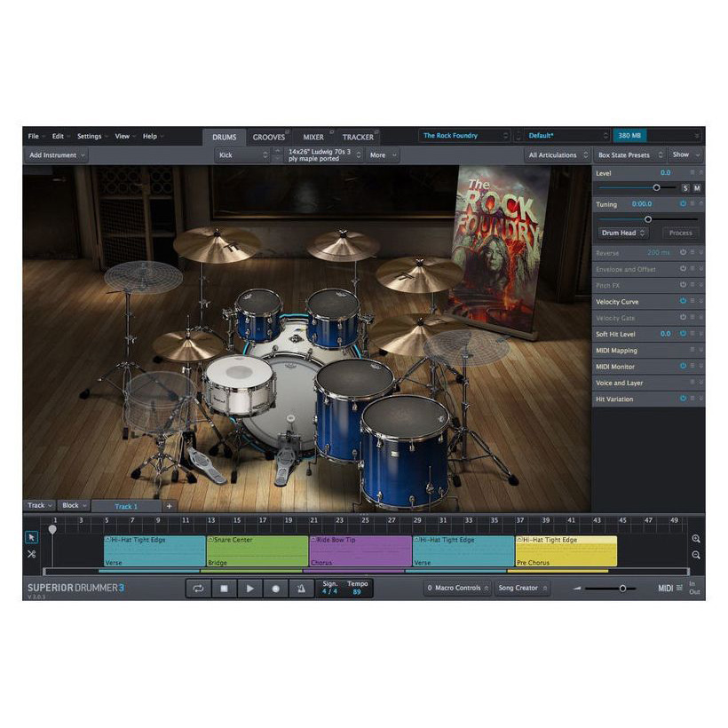Open the More dropdown
Viewport: 728px width, 728px height.
[x=383, y=155]
